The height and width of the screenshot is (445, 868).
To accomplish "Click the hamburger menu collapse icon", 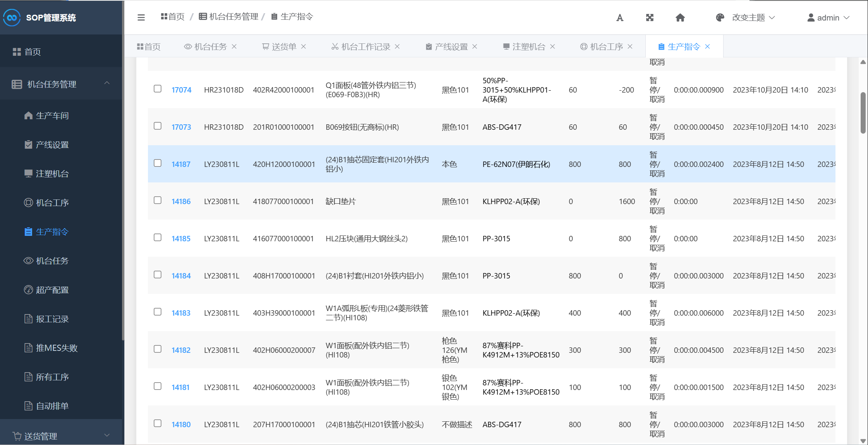I will click(x=141, y=17).
